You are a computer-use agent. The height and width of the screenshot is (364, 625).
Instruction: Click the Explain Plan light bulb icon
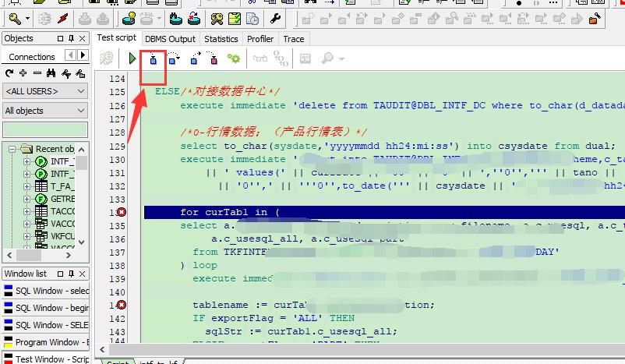pyautogui.click(x=129, y=19)
